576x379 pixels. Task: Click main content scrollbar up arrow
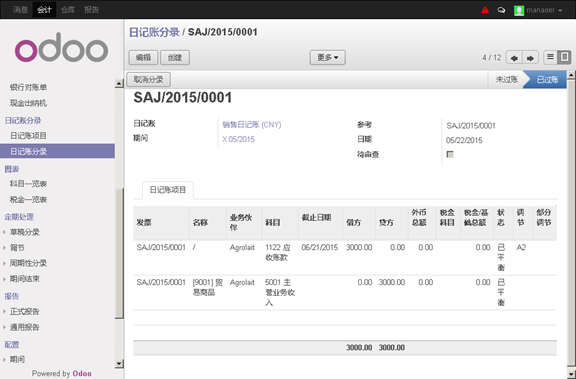click(x=571, y=75)
